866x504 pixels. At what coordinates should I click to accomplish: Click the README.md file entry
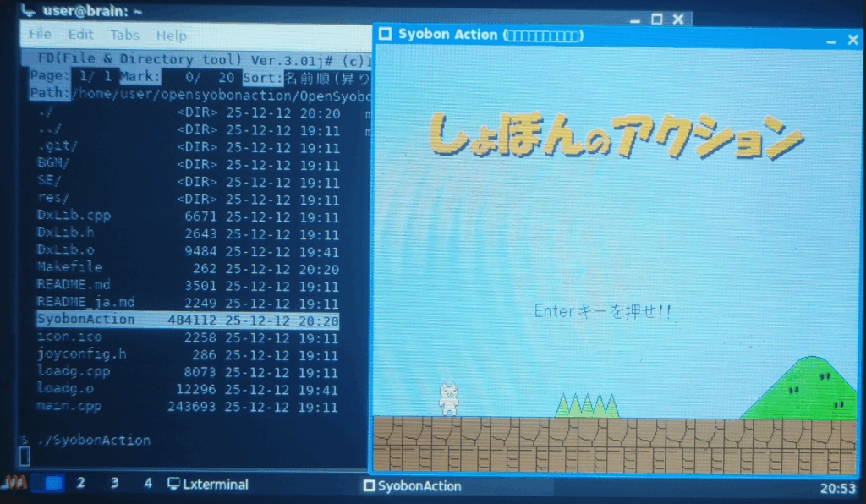(74, 284)
